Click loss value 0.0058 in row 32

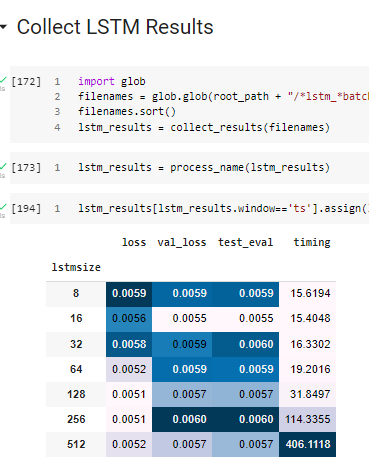[x=129, y=344]
